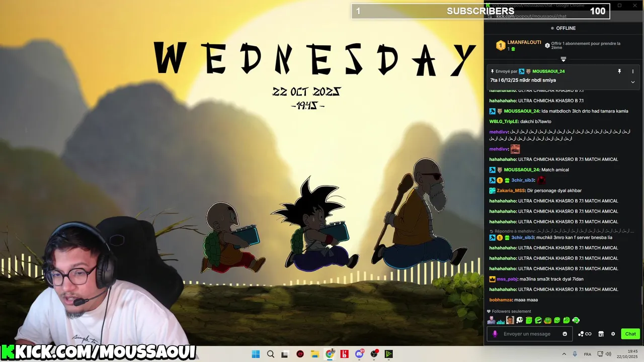
Task: Open network status in system tray
Action: (x=601, y=354)
